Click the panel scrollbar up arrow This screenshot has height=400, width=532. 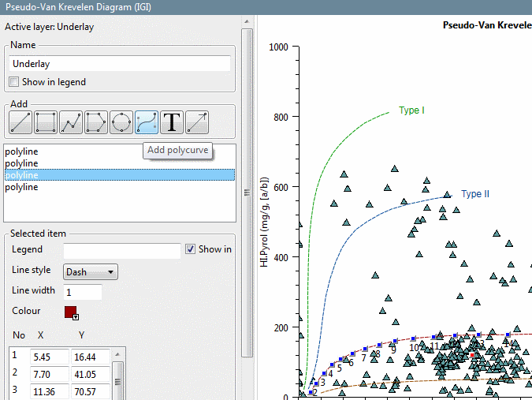pos(247,21)
